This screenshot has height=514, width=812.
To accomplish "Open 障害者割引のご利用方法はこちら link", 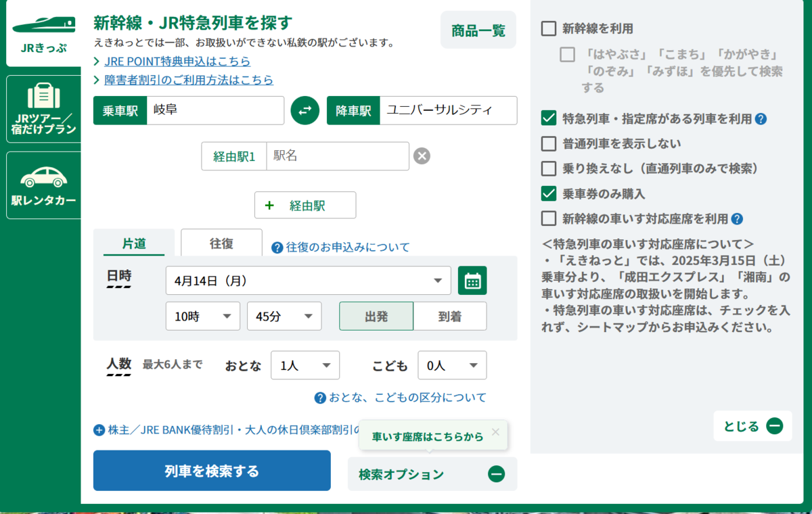I will coord(189,80).
